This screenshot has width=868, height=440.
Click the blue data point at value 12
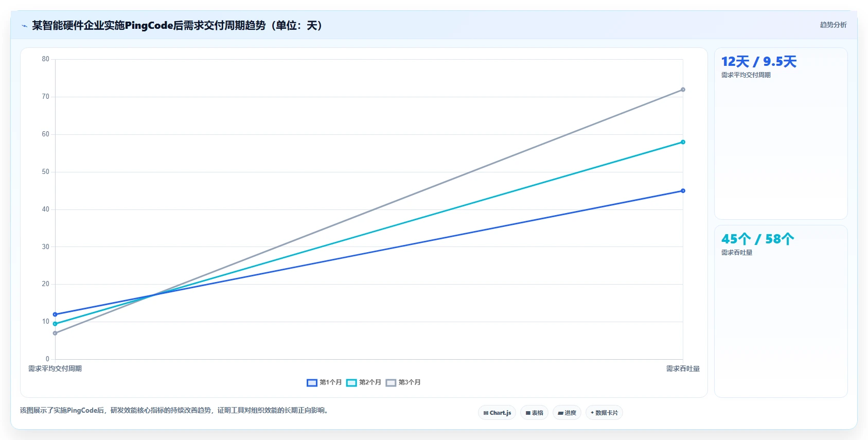(55, 314)
